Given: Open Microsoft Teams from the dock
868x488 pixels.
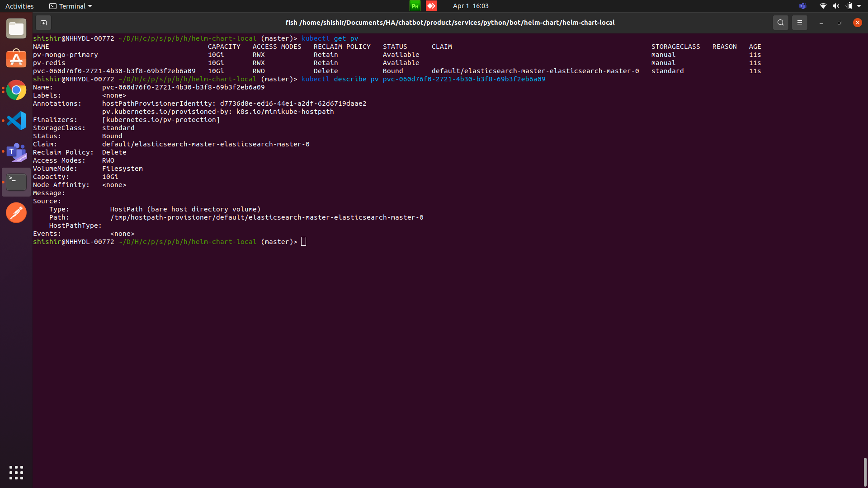Looking at the screenshot, I should [16, 152].
